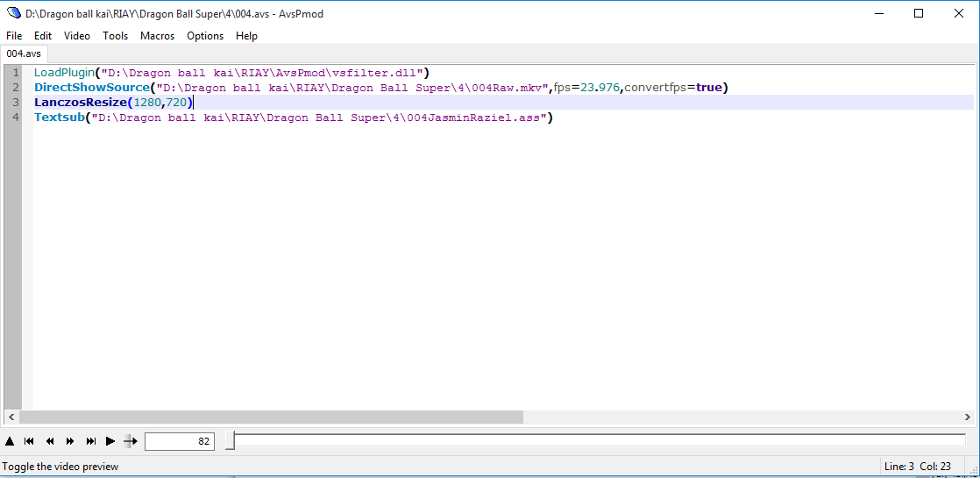Click LanczosResize on line 3
This screenshot has height=478, width=980.
pyautogui.click(x=81, y=102)
